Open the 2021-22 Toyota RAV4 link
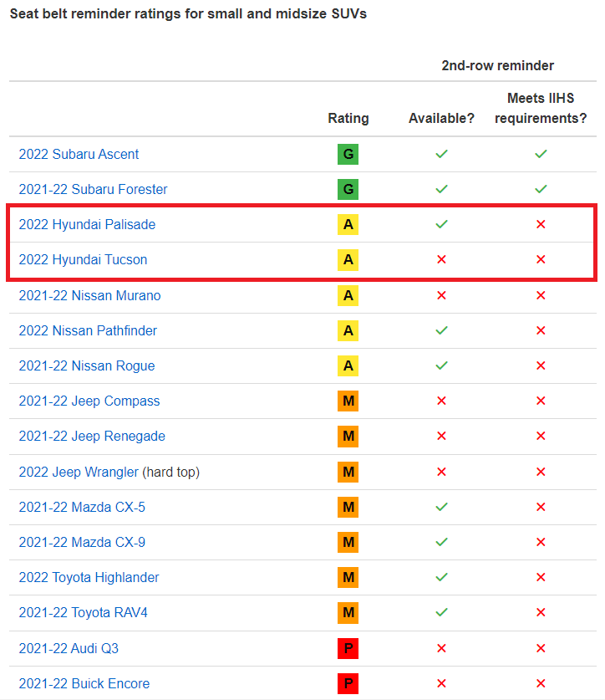Screen dimensions: 605x700 83,612
